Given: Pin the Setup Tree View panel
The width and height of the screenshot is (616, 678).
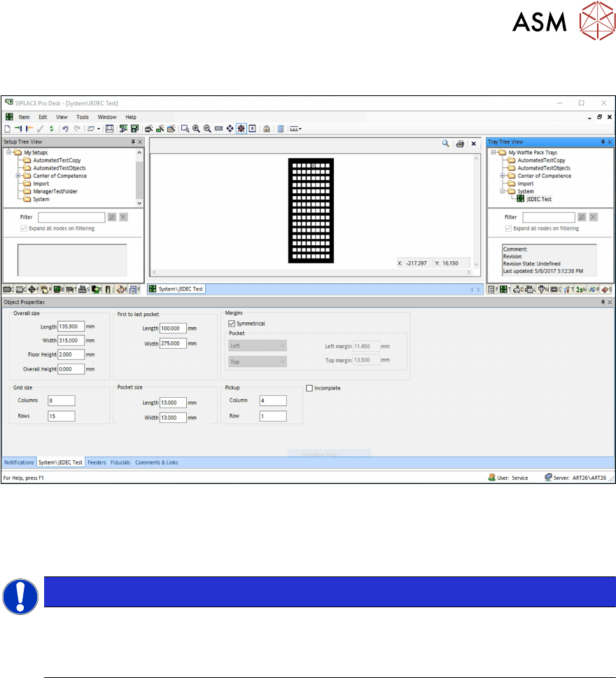Looking at the screenshot, I should point(133,141).
